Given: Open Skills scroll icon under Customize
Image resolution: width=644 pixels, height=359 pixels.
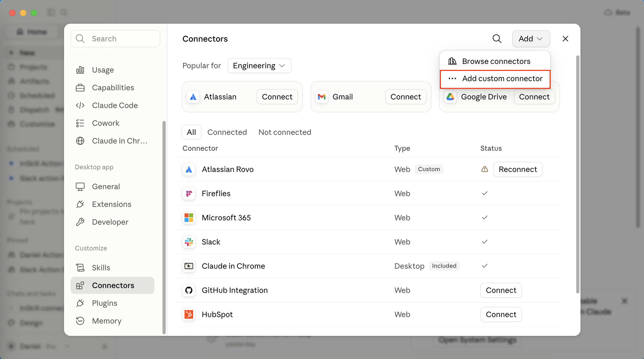Looking at the screenshot, I should tap(80, 268).
